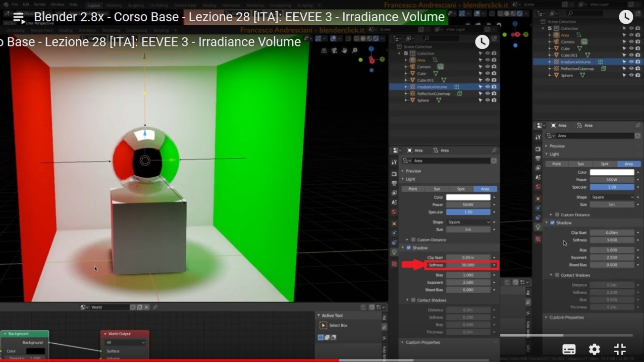Hide Sphere via eye icon in inset outliner

487,100
